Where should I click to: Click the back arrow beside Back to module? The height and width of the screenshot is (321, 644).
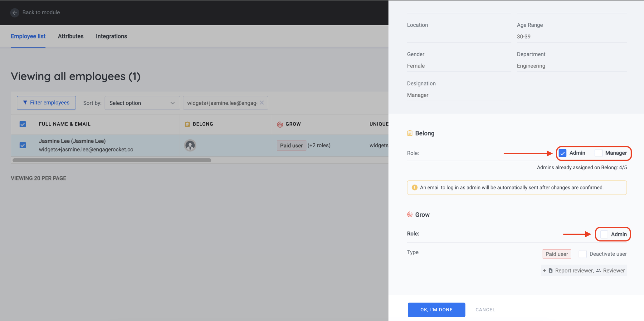click(x=15, y=12)
